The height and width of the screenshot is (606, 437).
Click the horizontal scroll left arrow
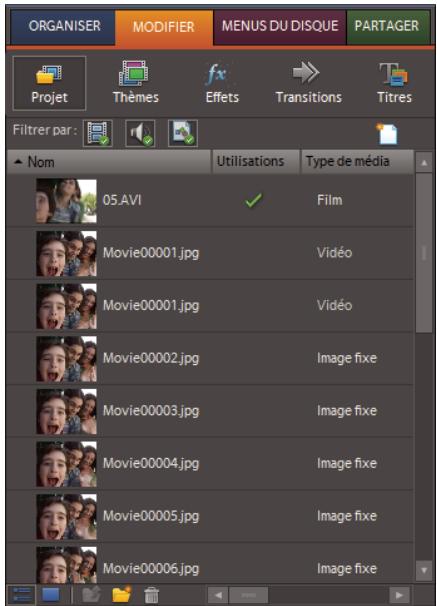click(x=218, y=595)
